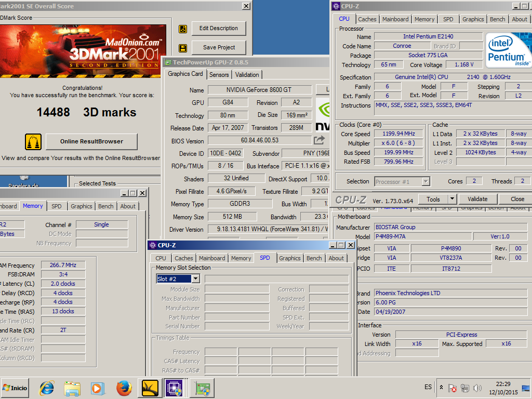
Task: Click the Tools button in CPU-Z
Action: pos(433,199)
